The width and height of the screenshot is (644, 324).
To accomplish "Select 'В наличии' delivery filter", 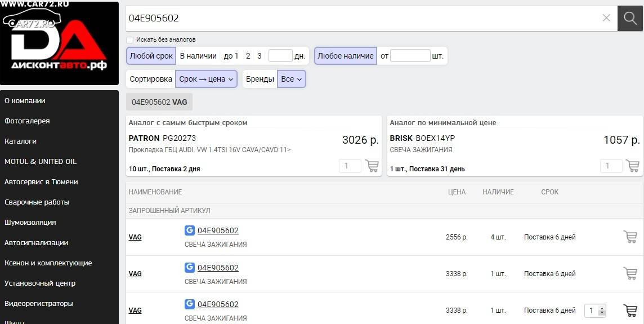I will pyautogui.click(x=198, y=56).
